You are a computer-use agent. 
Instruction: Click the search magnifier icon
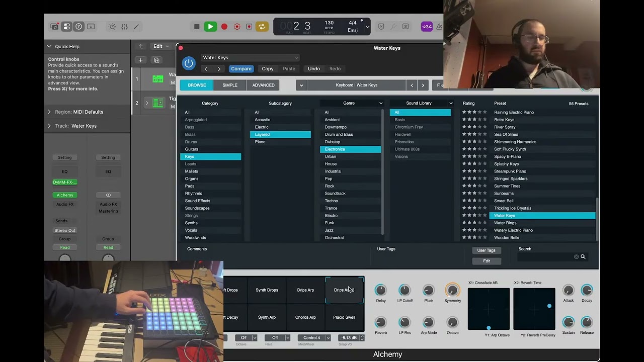pyautogui.click(x=583, y=257)
